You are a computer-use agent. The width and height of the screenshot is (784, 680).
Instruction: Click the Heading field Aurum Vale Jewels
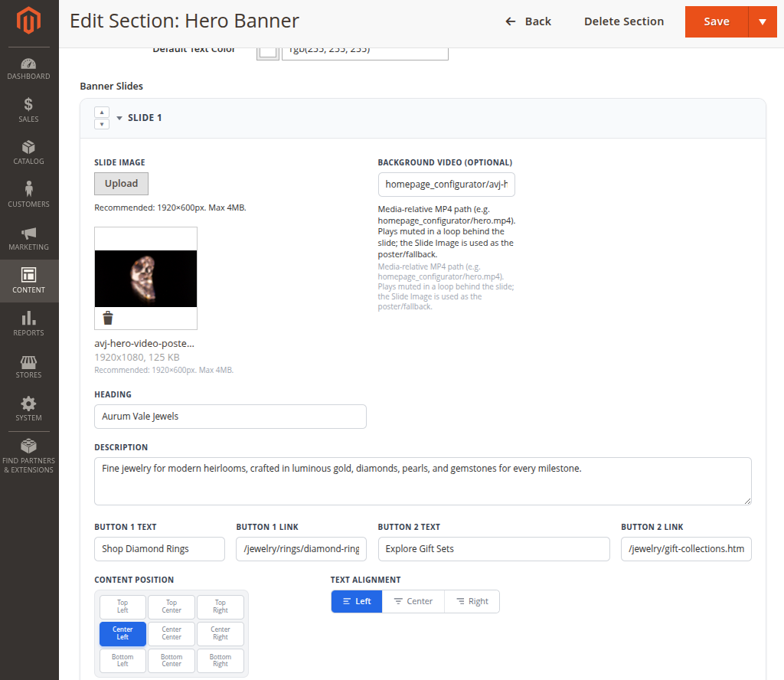(x=230, y=417)
